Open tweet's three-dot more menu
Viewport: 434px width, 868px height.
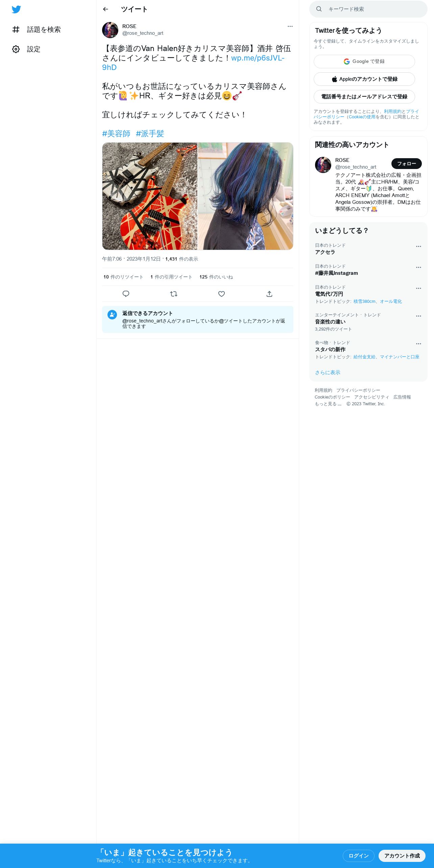290,26
